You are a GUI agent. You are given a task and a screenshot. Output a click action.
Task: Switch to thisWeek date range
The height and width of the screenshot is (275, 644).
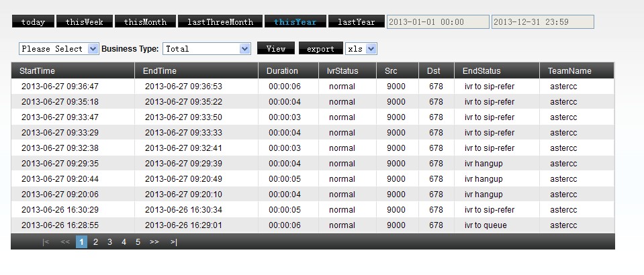pos(85,22)
